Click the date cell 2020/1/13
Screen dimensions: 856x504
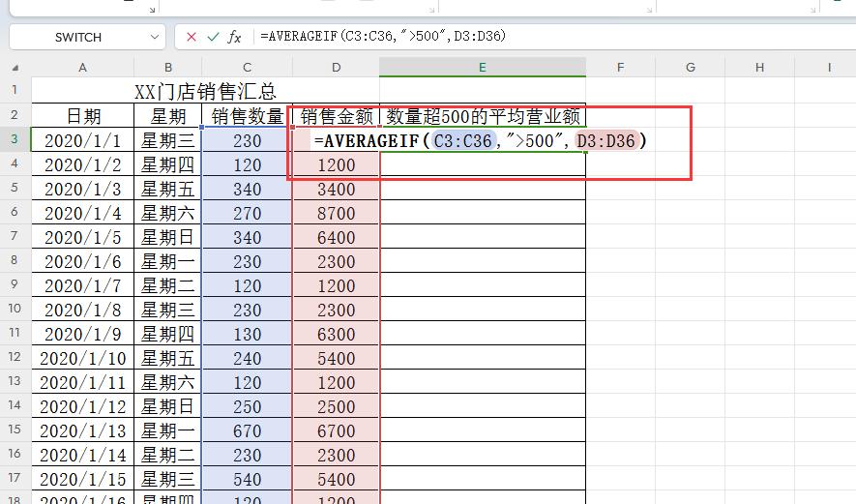pos(83,430)
